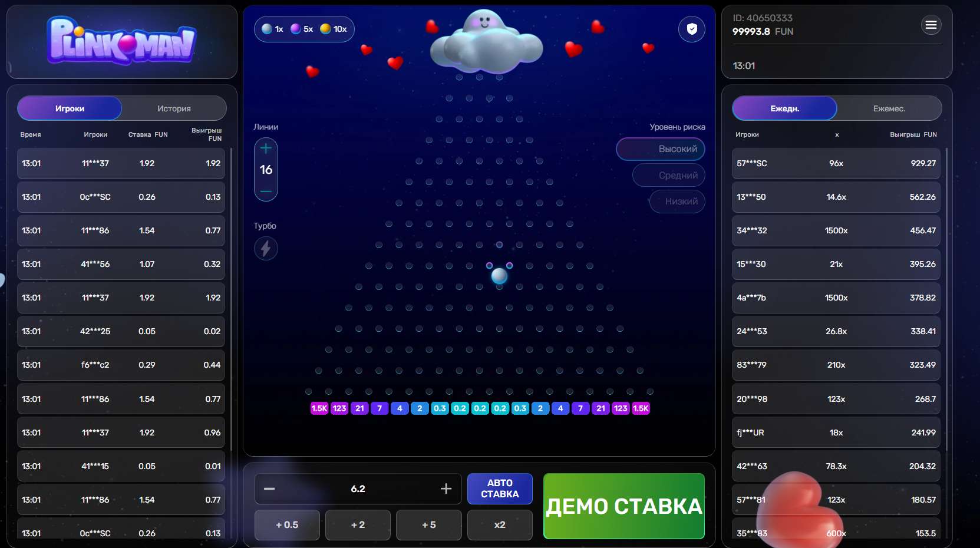
Task: Select the 10x gold ball option
Action: (x=334, y=29)
